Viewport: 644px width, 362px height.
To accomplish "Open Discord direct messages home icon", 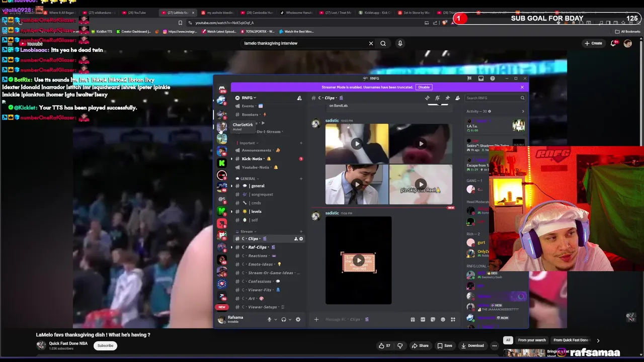I will point(222,88).
